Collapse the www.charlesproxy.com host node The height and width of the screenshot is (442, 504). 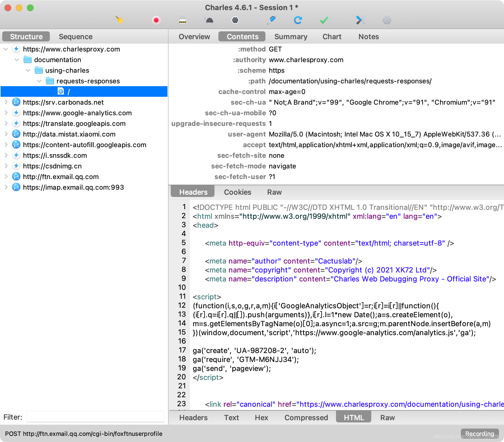[6, 49]
